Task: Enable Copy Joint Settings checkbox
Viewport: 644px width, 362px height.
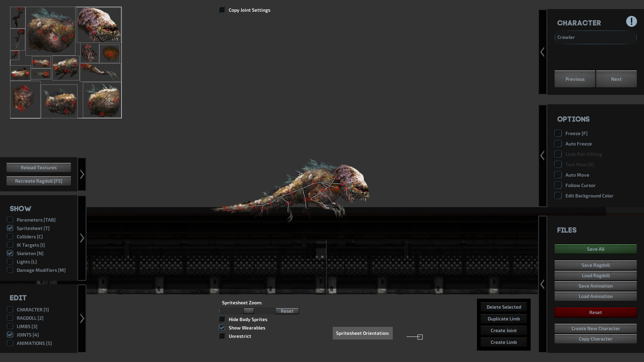Action: (222, 10)
